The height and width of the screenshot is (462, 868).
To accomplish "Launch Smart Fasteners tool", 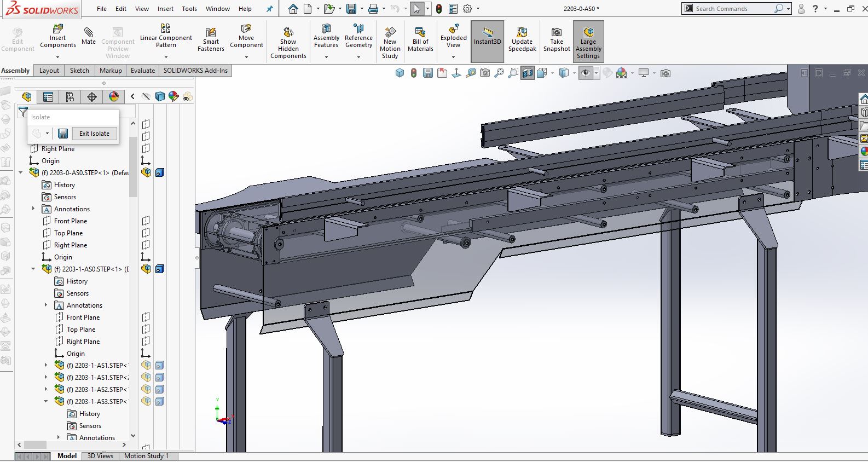I will (211, 40).
